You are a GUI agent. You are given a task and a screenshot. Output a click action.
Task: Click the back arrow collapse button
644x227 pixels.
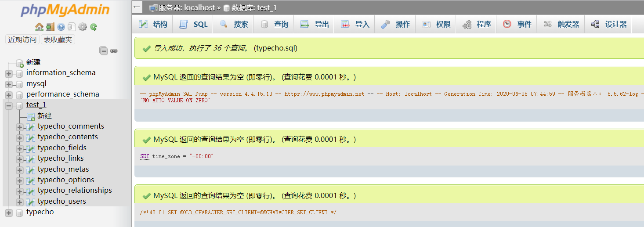pos(137,7)
